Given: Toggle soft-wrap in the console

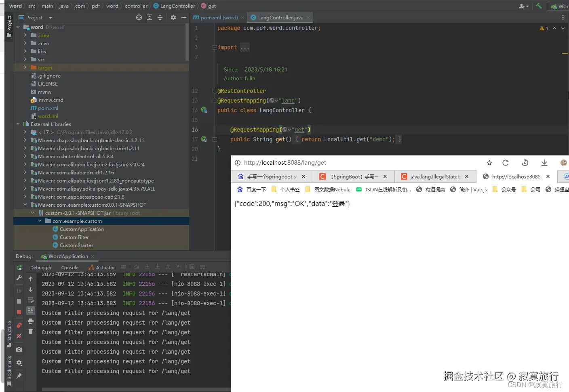Looking at the screenshot, I should coord(31,300).
